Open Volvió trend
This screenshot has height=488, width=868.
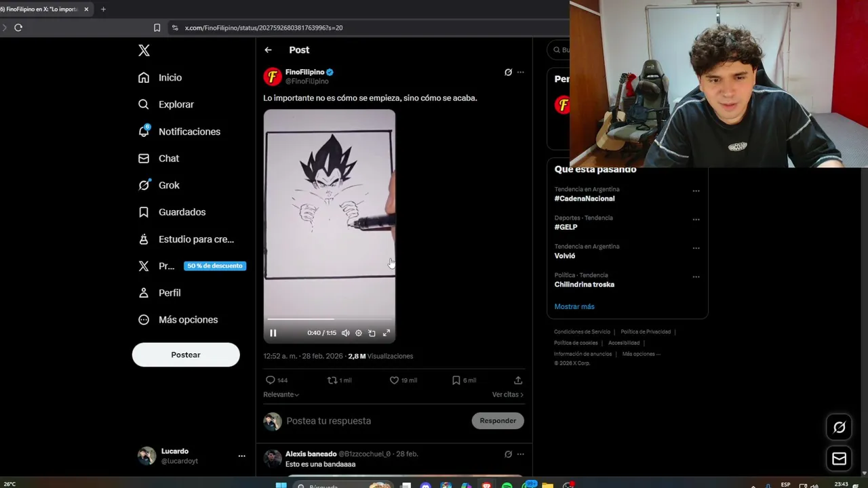564,256
